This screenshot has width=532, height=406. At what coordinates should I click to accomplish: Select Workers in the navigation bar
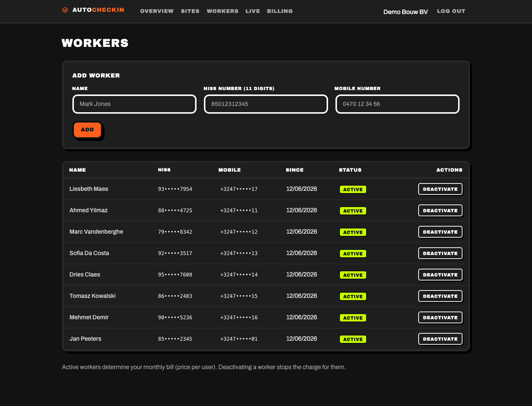(222, 11)
